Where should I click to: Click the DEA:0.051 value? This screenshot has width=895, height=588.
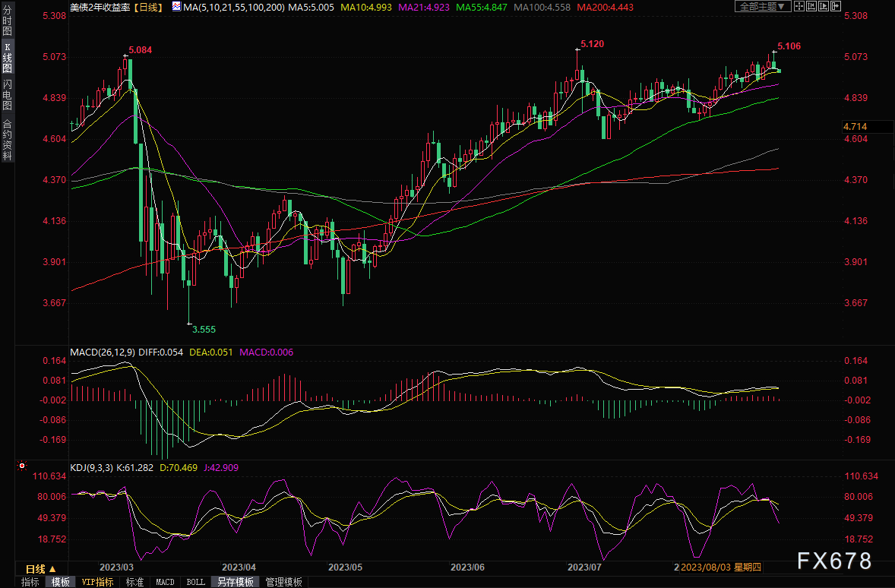point(211,352)
